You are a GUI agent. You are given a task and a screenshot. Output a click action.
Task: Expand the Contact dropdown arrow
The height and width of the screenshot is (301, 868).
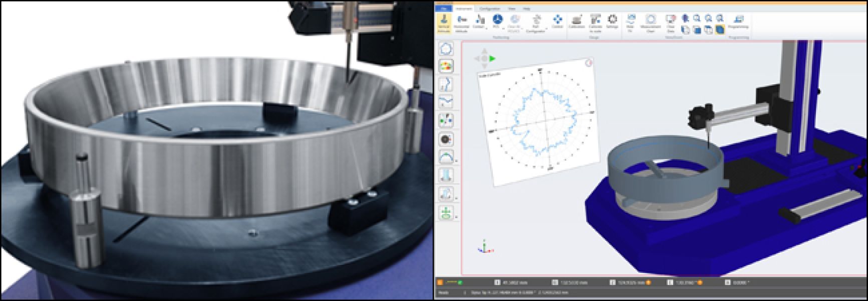[486, 28]
